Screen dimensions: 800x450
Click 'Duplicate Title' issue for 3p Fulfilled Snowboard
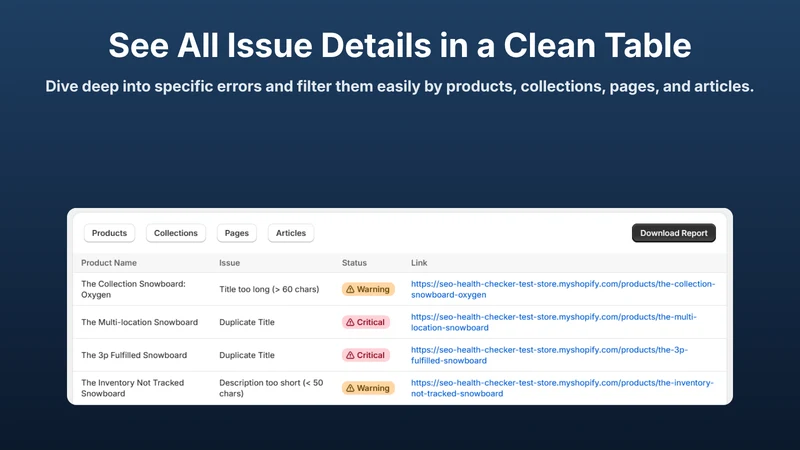[247, 355]
